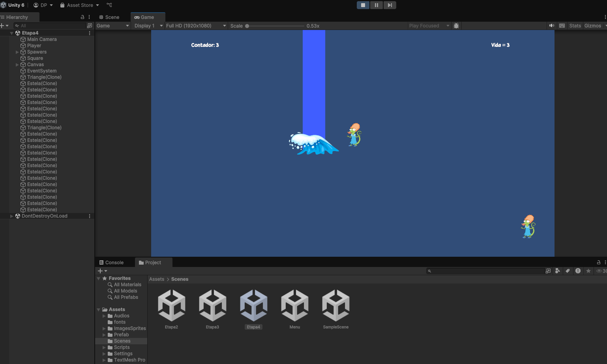The height and width of the screenshot is (364, 607).
Task: Select the Etapa3 scene asset
Action: [213, 309]
